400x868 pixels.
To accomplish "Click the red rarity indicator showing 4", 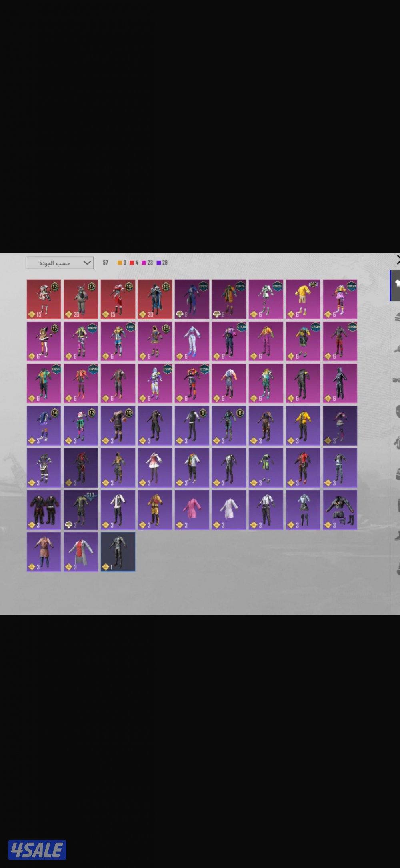I will click(x=134, y=263).
